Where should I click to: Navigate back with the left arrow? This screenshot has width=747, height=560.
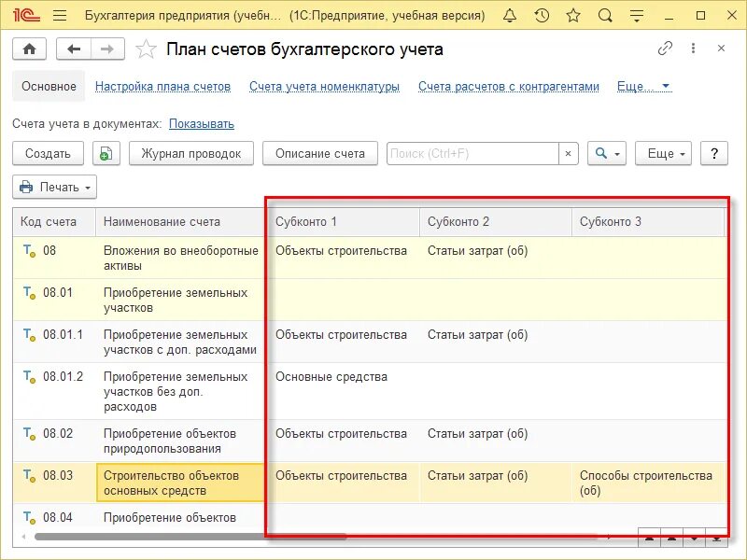point(74,49)
